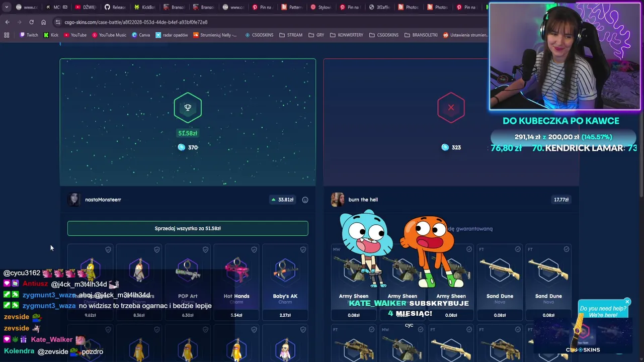Screen dimensions: 644x362
Task: Open the browser home page icon
Action: pyautogui.click(x=43, y=22)
